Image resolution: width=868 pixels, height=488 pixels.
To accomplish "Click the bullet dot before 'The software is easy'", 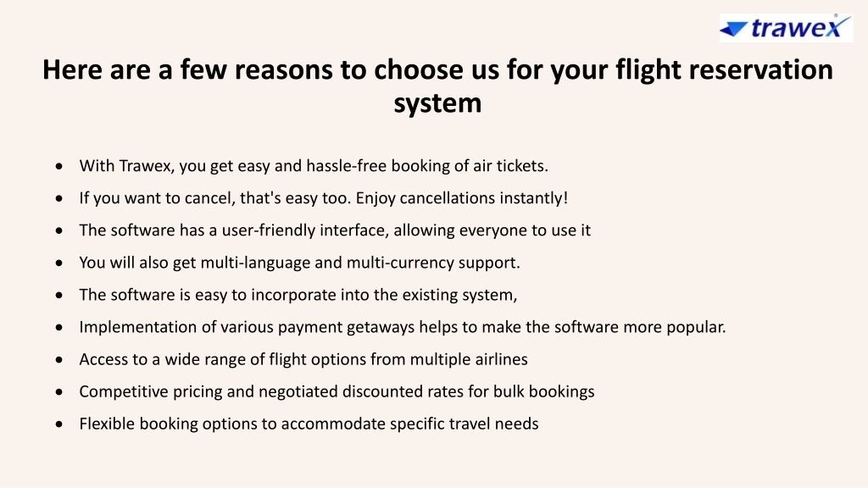I will pyautogui.click(x=59, y=295).
